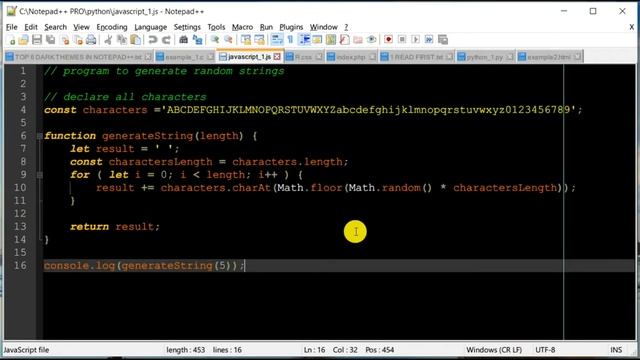
Task: Toggle the Document Map panel icon
Action: pos(331,40)
